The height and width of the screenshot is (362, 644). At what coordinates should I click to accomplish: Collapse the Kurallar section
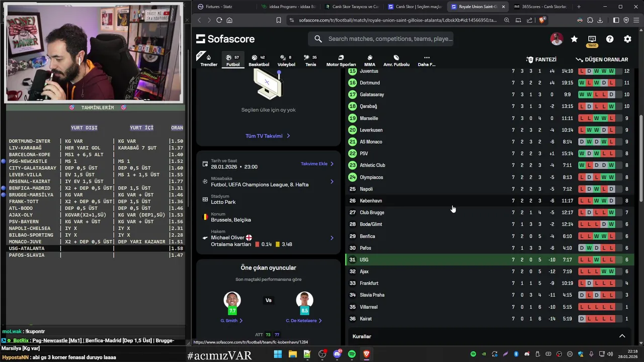(x=622, y=336)
